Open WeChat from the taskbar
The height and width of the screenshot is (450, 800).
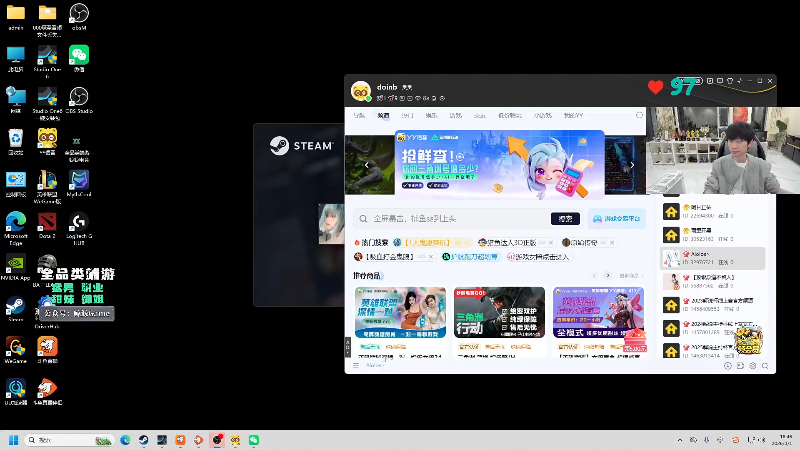click(x=254, y=440)
